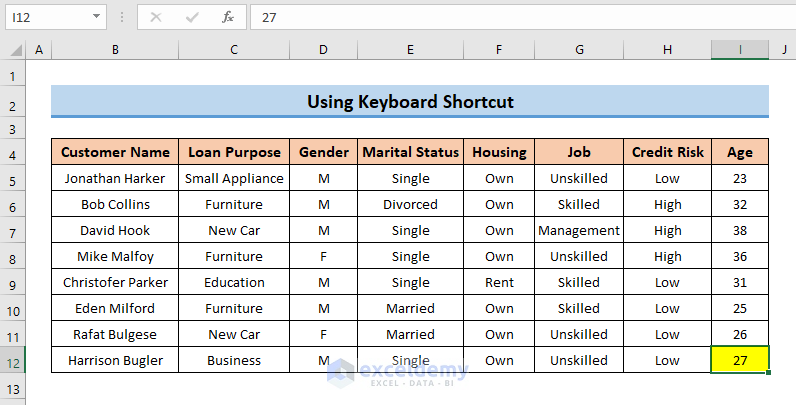Select row 12 header
The height and width of the screenshot is (405, 796).
coord(13,360)
